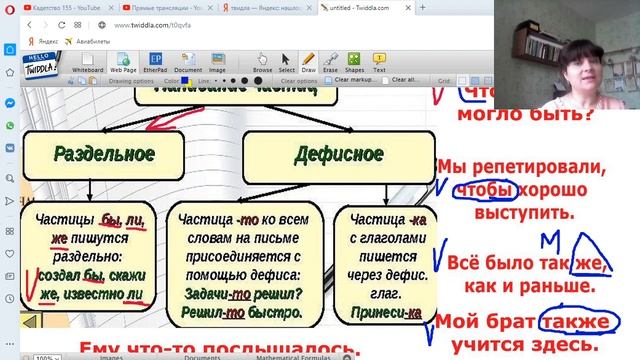Click the Web Page tool

[123, 62]
